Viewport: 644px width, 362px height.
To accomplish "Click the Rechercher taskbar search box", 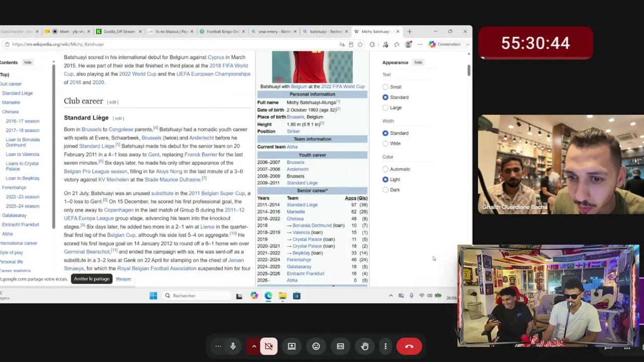I will click(x=199, y=296).
